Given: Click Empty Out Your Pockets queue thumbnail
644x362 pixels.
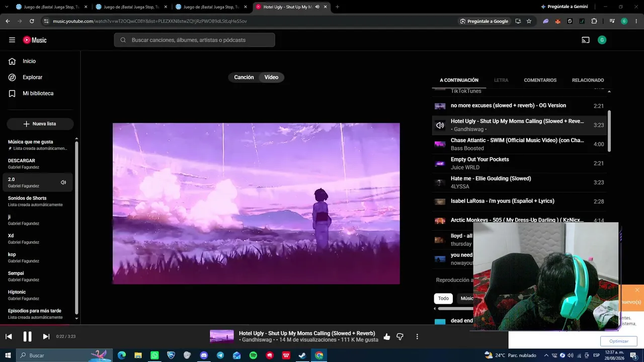Looking at the screenshot, I should tap(440, 163).
